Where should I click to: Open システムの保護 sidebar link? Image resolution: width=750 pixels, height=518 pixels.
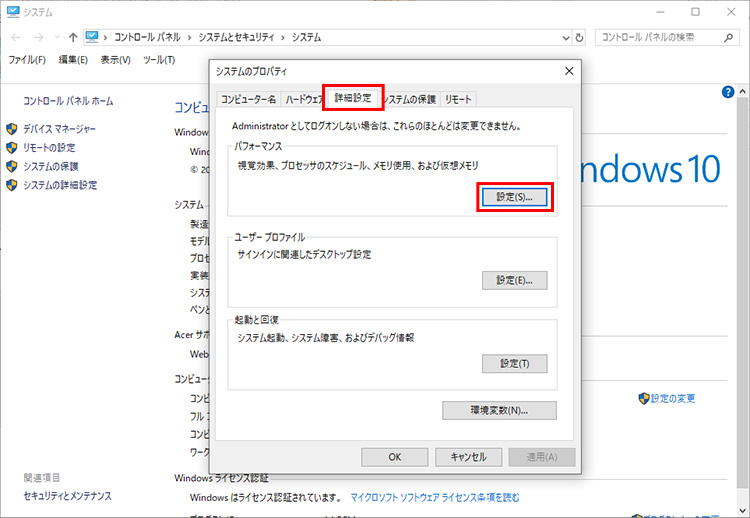(x=50, y=166)
